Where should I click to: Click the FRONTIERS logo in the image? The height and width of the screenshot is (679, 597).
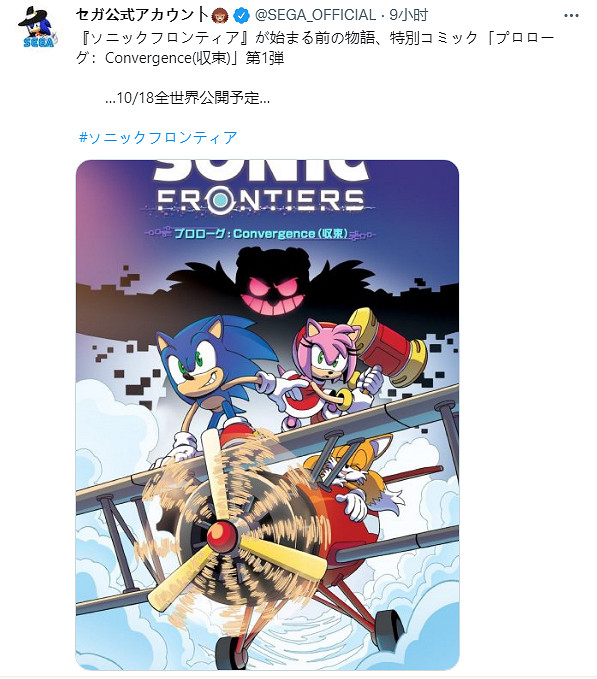[260, 200]
